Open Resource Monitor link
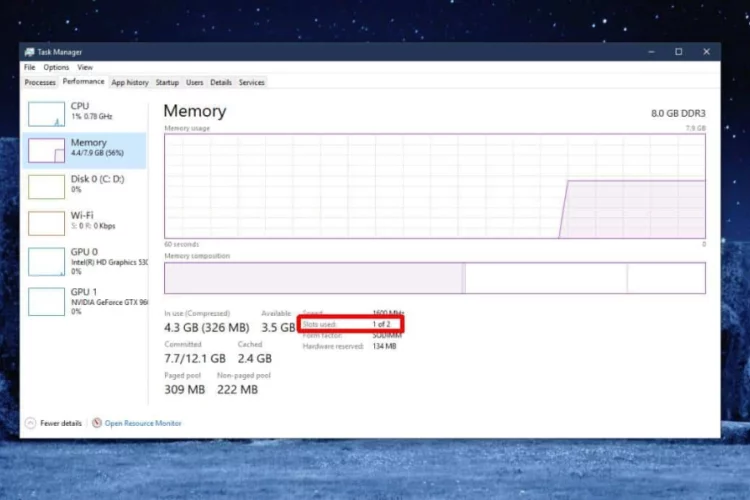750x500 pixels. click(x=143, y=423)
